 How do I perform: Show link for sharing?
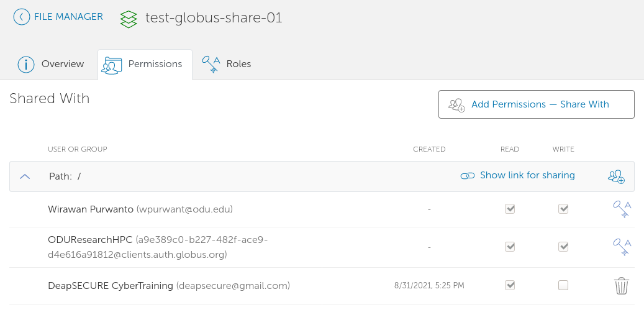[x=527, y=175]
